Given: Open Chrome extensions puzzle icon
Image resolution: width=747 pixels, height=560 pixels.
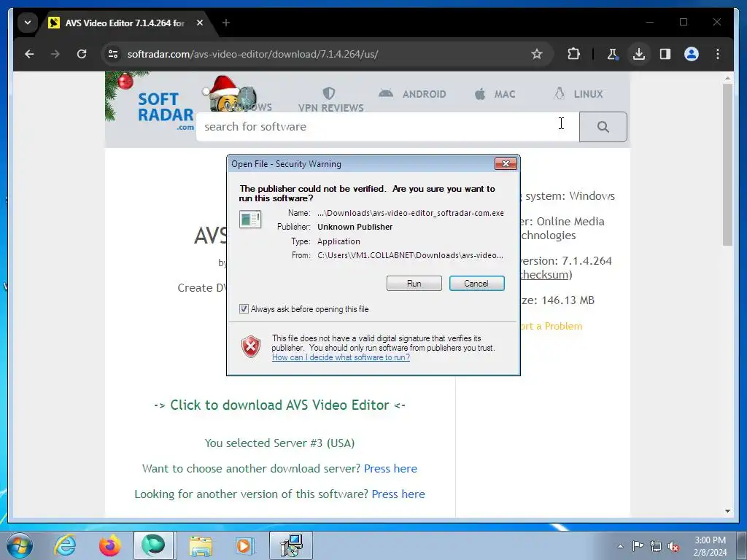Looking at the screenshot, I should point(573,54).
